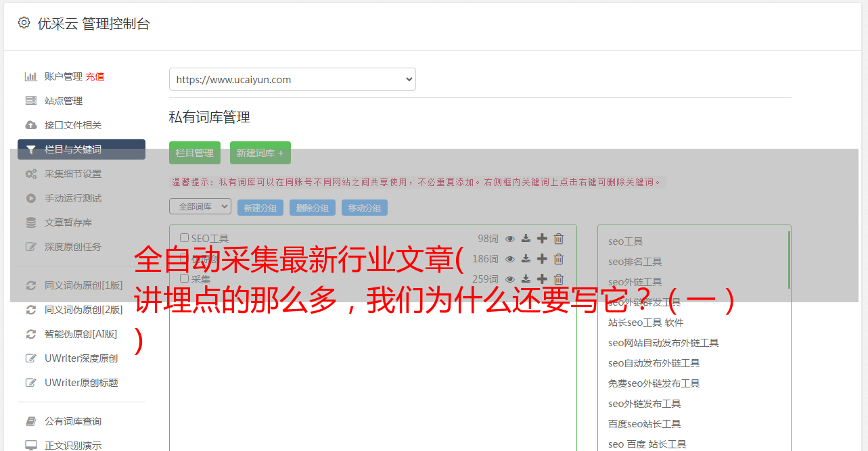Viewport: 868px width, 451px height.
Task: Click the 移动分组 button
Action: pyautogui.click(x=365, y=208)
